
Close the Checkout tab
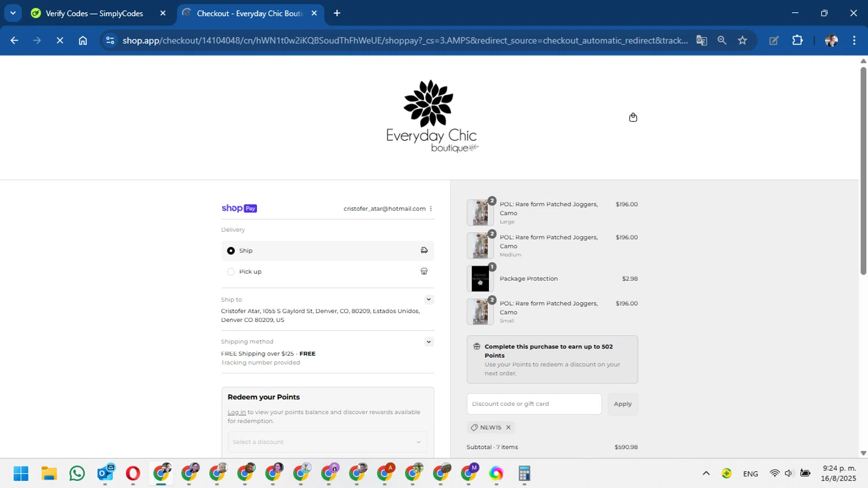click(314, 13)
